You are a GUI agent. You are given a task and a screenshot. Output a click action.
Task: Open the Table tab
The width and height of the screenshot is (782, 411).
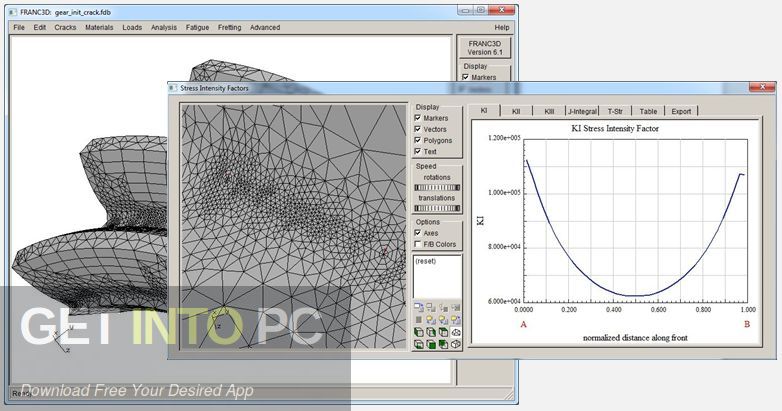pos(648,111)
